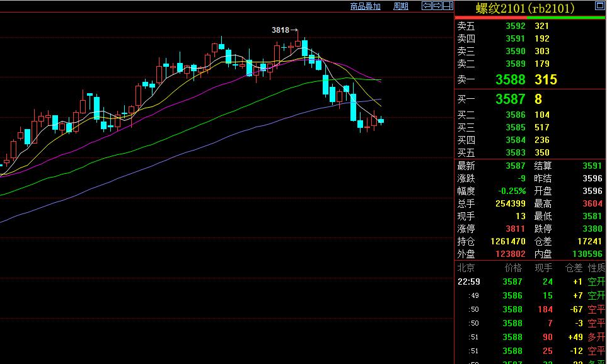Select the 买一 bid price 3587
607x364 pixels.
click(510, 100)
